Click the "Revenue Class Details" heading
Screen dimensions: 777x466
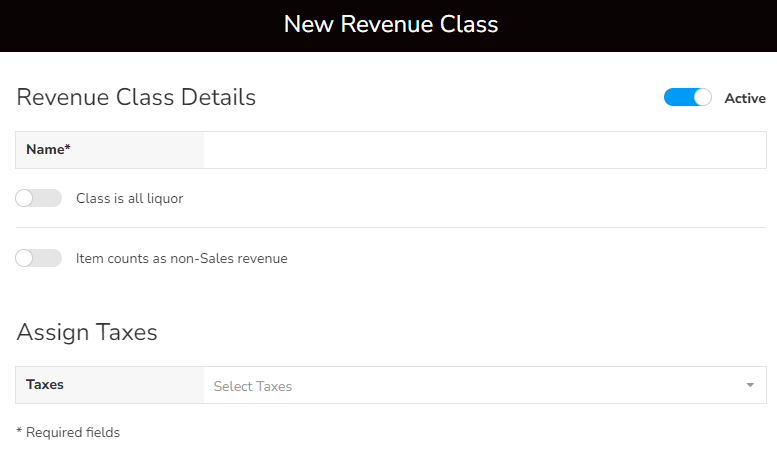click(136, 97)
